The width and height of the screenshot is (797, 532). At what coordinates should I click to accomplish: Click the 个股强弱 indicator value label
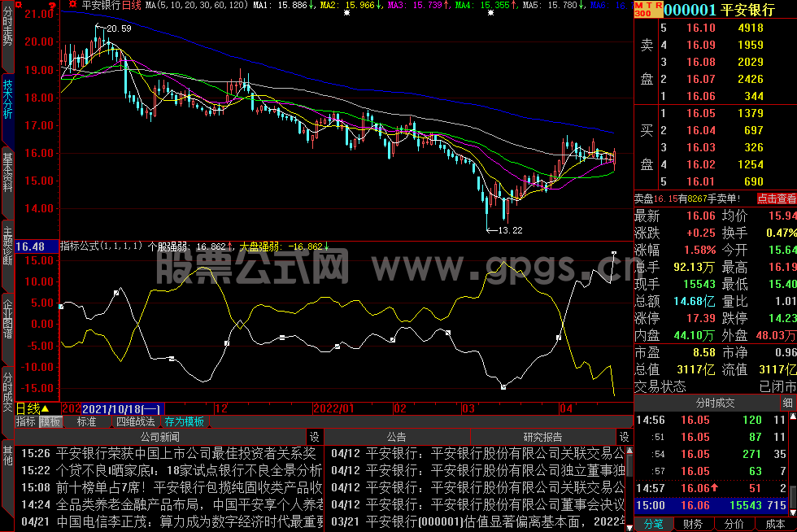tap(189, 246)
